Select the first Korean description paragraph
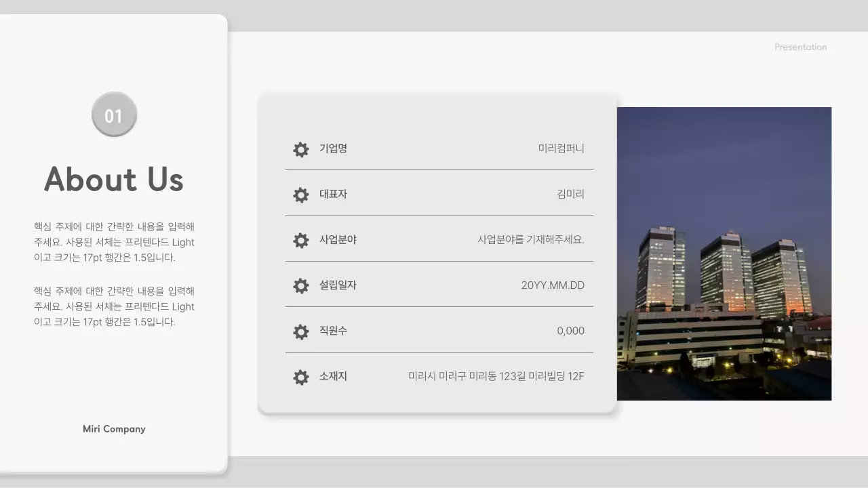 (x=114, y=242)
